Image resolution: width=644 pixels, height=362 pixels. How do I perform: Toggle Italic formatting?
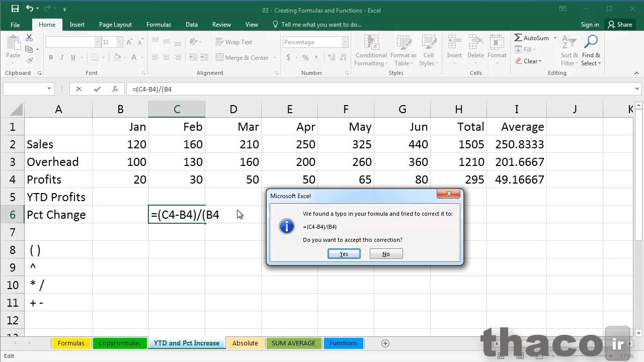pyautogui.click(x=61, y=57)
